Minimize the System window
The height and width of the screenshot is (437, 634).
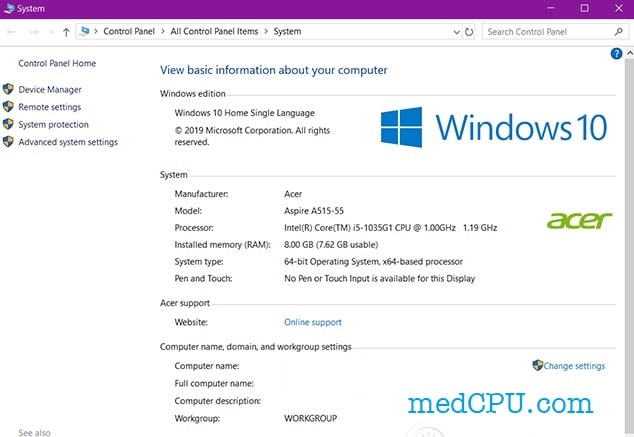551,8
